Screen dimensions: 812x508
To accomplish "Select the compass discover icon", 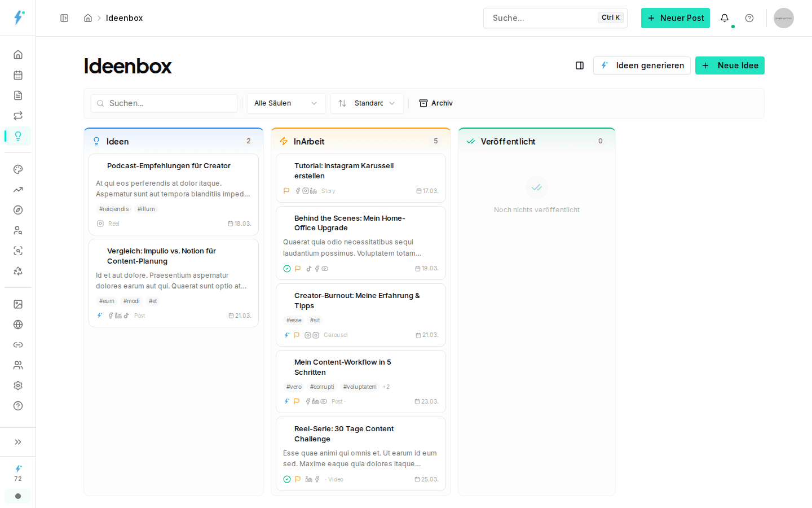I will point(17,209).
